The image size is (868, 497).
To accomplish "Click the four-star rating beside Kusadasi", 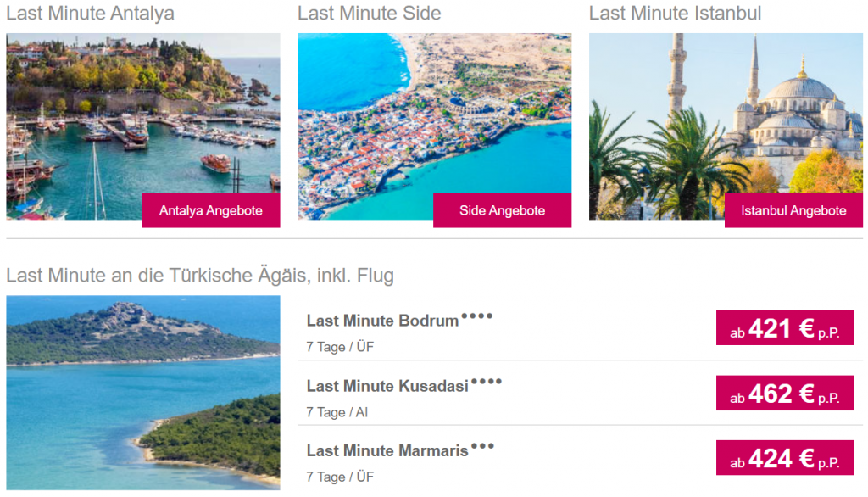I will click(487, 382).
